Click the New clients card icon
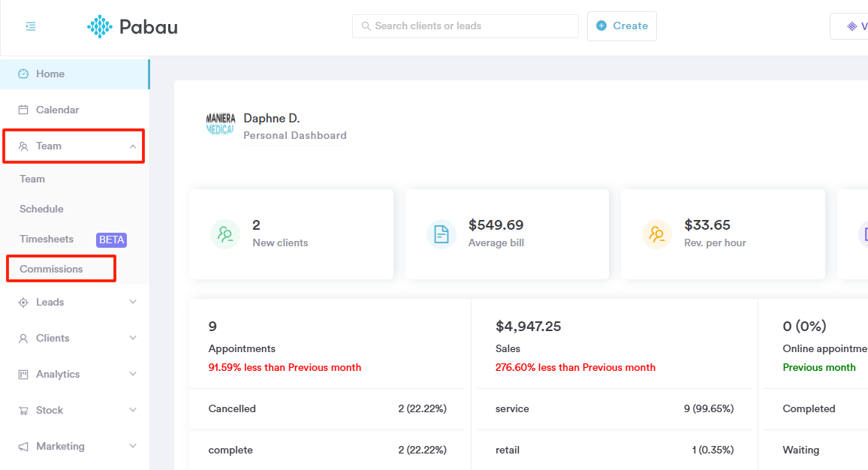The height and width of the screenshot is (470, 868). [225, 234]
